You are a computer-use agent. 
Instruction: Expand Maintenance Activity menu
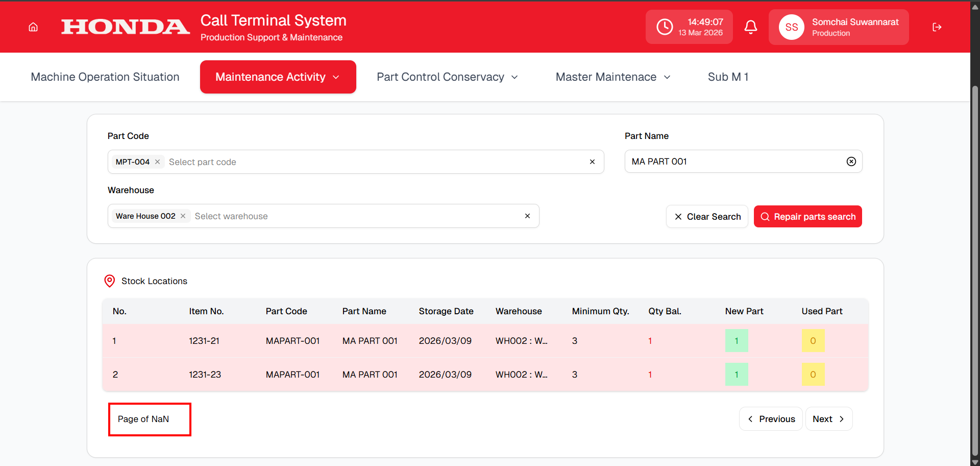point(278,77)
